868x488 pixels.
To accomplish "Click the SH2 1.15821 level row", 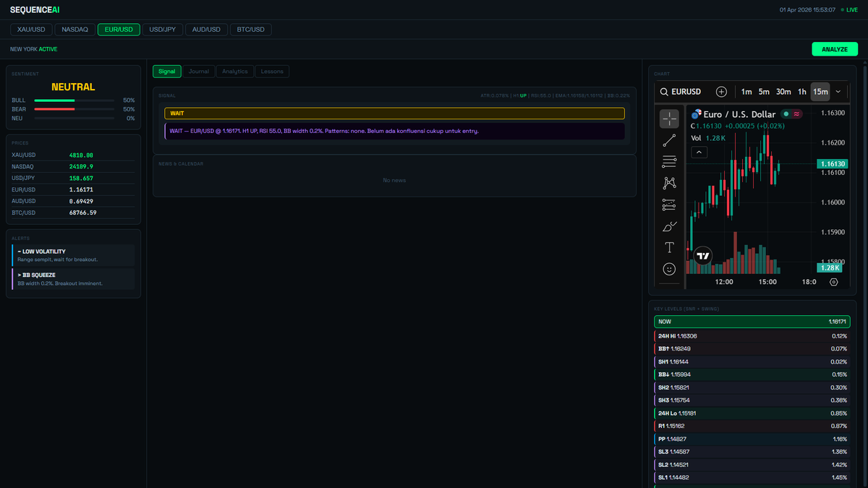I will pos(752,388).
